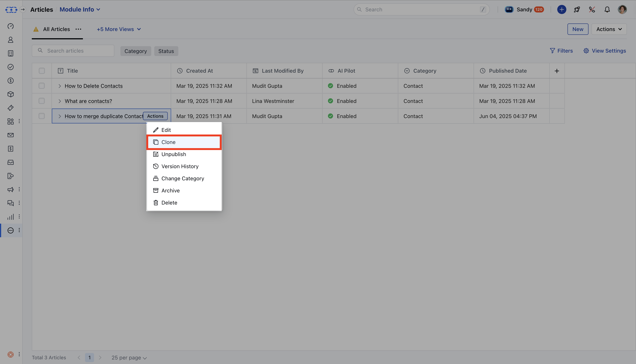Open the 25 per page dropdown
The image size is (636, 364).
pyautogui.click(x=129, y=358)
